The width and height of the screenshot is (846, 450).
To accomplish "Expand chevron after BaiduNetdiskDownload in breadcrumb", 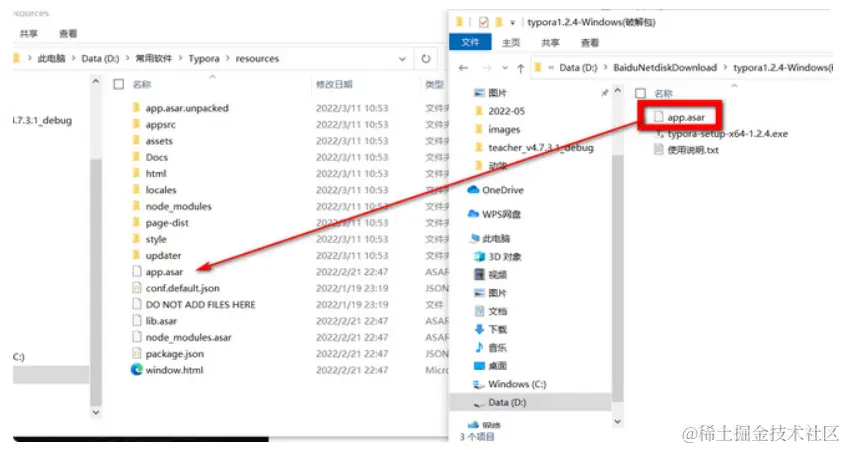I will (x=725, y=68).
